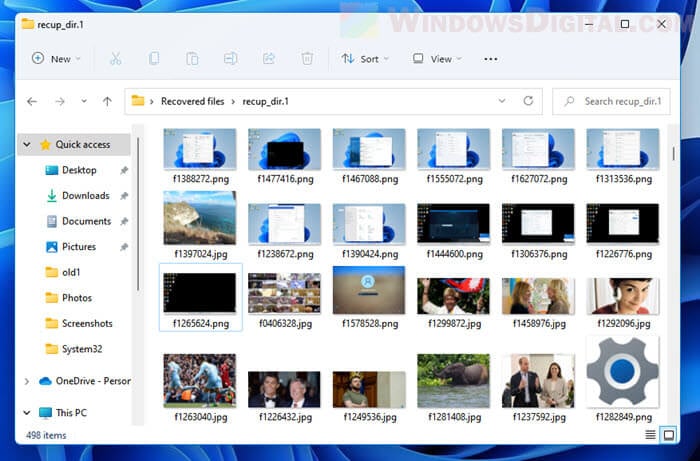The height and width of the screenshot is (461, 700).
Task: Open recent locations dropdown arrow
Action: point(84,101)
